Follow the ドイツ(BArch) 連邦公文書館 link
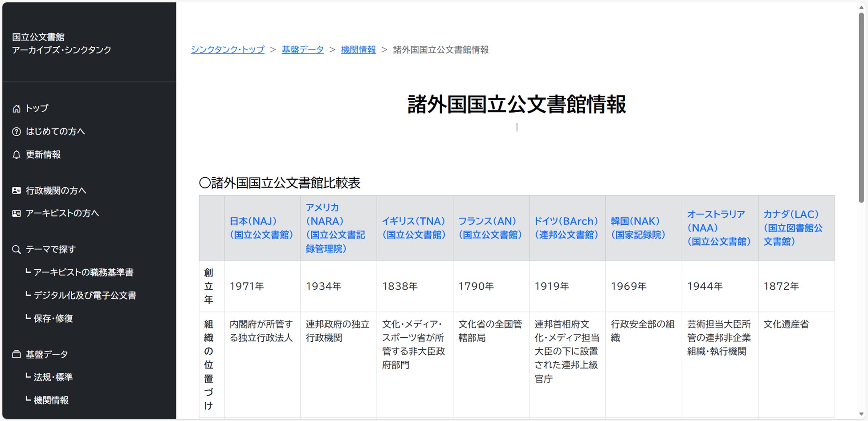Screen dimensions: 868x421 tap(566, 228)
